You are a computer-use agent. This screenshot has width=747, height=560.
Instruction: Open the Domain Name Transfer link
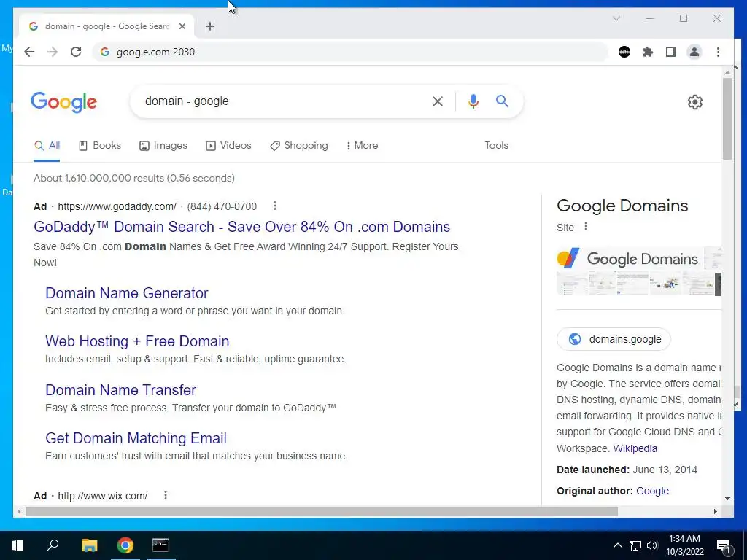pyautogui.click(x=120, y=390)
